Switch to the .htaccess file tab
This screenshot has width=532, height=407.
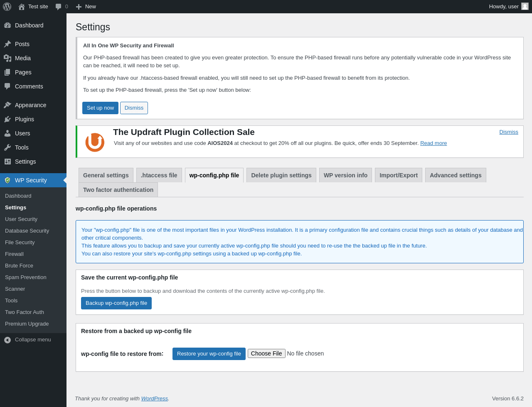tap(159, 175)
